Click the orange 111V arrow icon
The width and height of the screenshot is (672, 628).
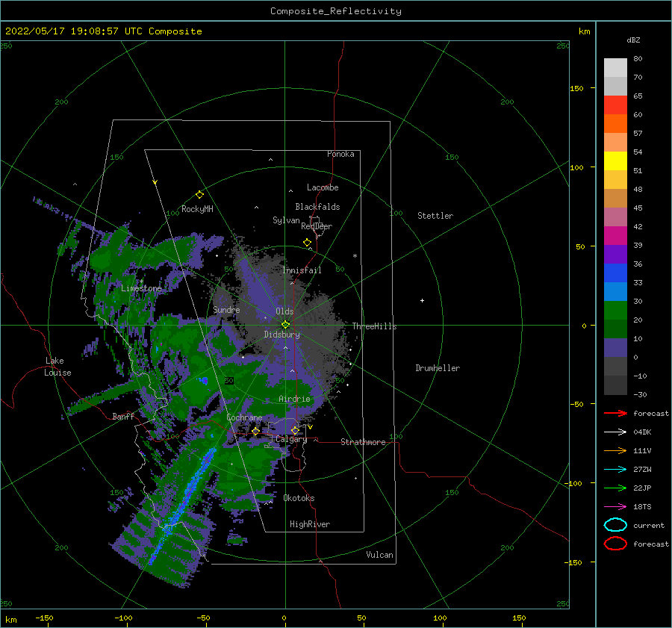pos(615,450)
